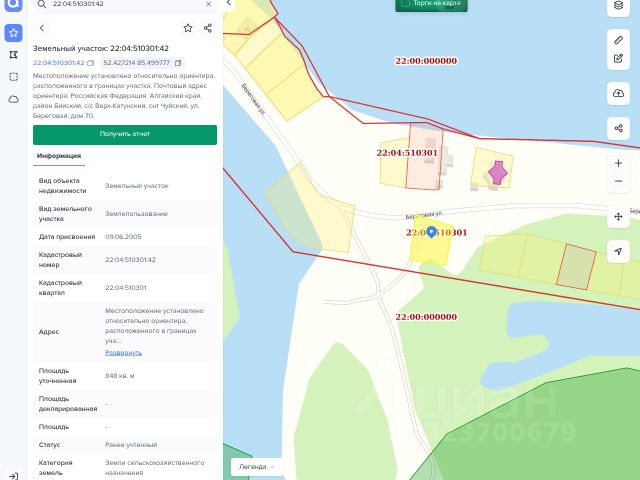Click the Получить отчет button
Viewport: 640px width, 480px height.
click(125, 135)
